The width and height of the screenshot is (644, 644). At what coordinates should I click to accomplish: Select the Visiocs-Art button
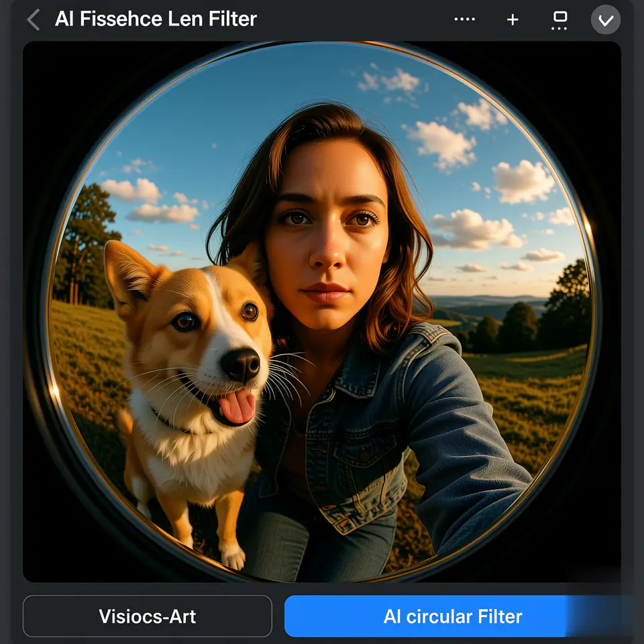click(148, 616)
